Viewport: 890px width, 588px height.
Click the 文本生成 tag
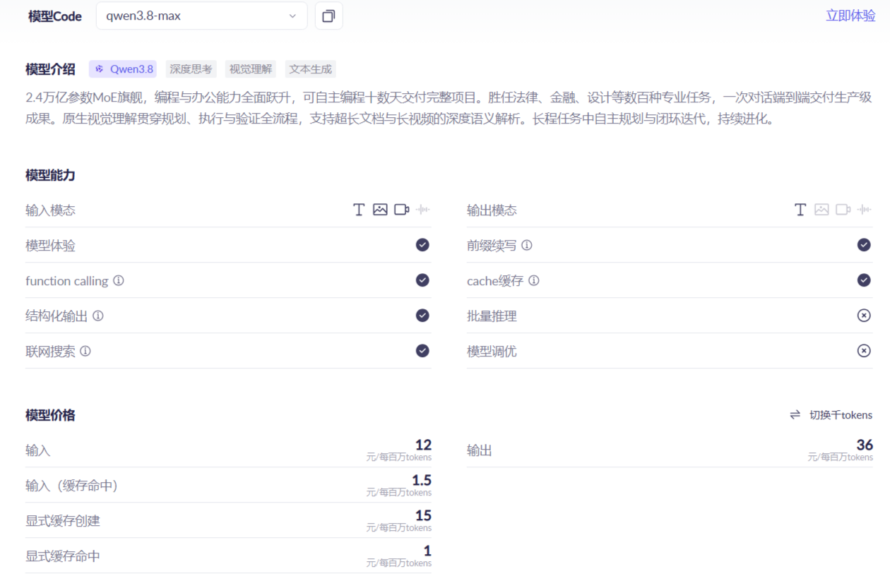(x=311, y=69)
